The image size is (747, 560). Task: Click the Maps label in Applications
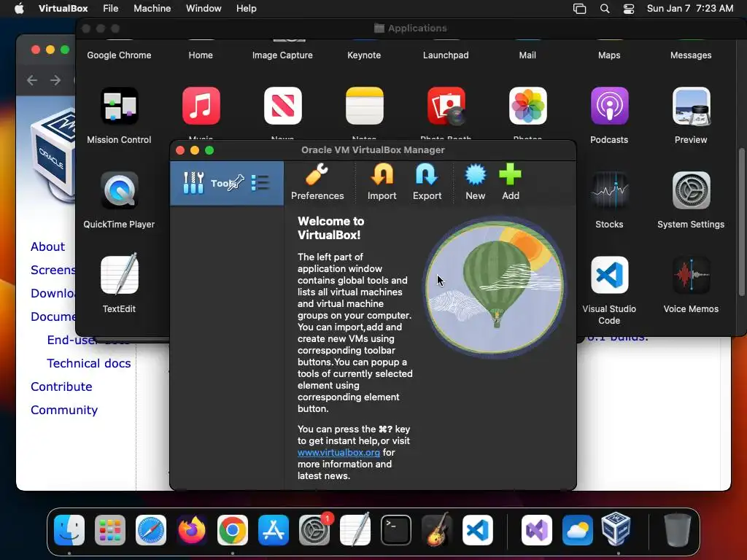tap(609, 55)
